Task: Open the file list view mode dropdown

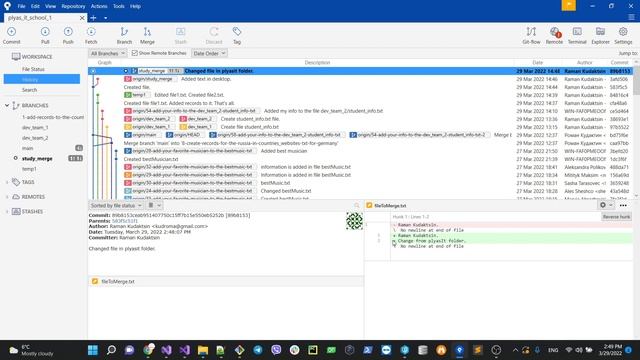Action: [x=154, y=205]
